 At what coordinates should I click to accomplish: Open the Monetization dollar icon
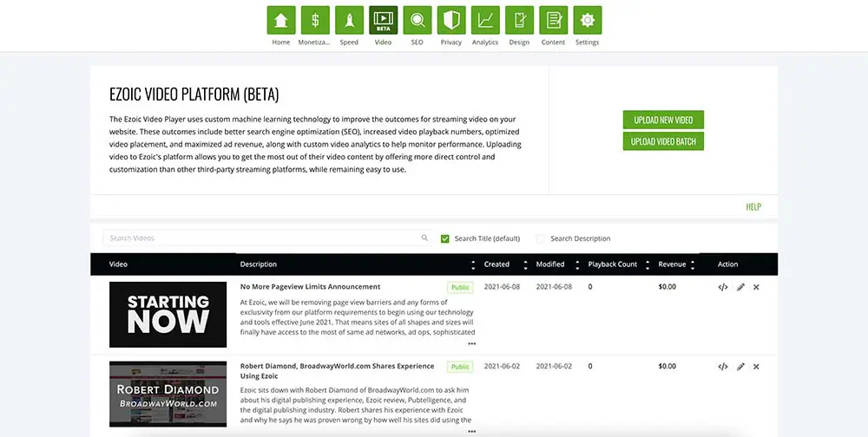(315, 21)
